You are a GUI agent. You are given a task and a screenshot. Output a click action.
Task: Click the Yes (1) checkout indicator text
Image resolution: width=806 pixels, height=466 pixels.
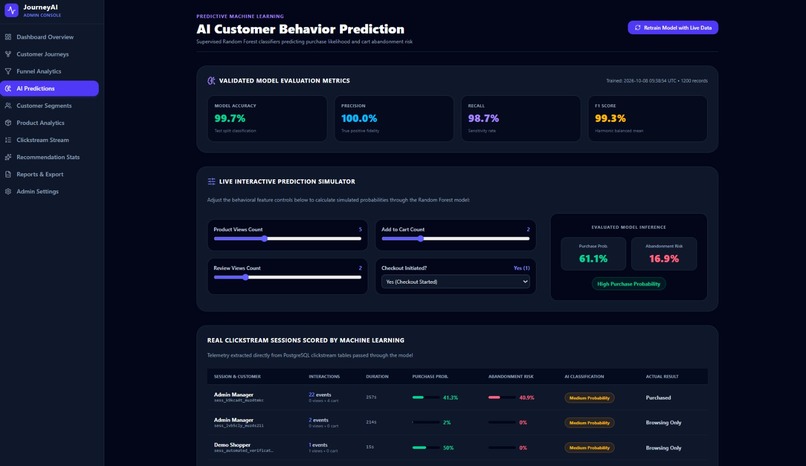pos(521,268)
